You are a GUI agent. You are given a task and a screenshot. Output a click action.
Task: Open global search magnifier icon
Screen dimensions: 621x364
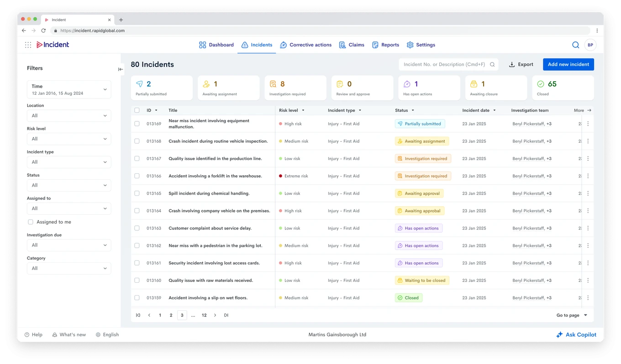pos(575,45)
